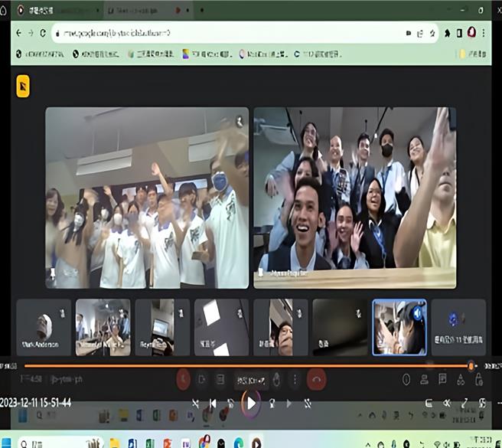Bookmark this page with the star icon
The image size is (502, 448).
[433, 33]
